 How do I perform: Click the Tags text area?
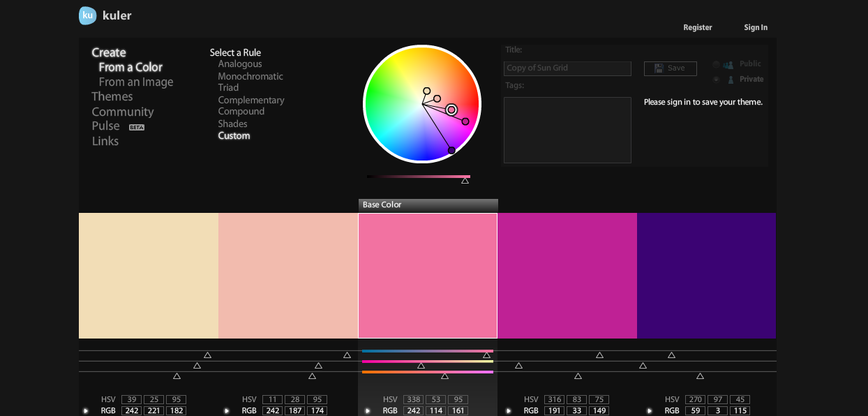(x=567, y=131)
